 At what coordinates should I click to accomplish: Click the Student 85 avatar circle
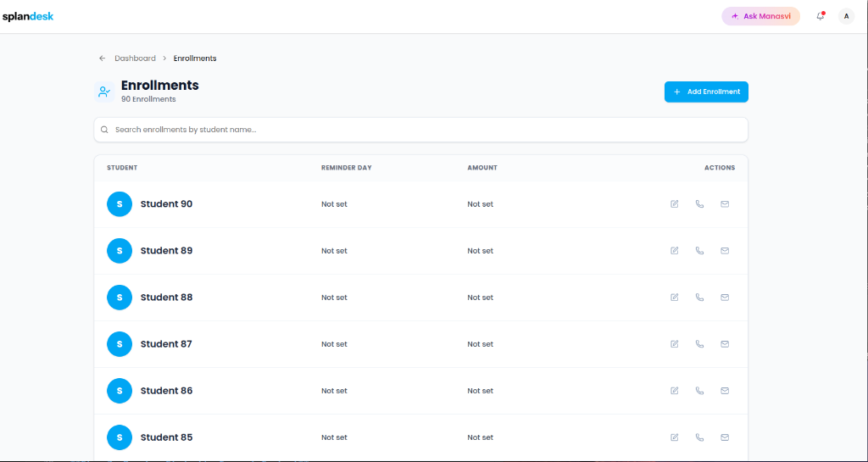point(120,437)
